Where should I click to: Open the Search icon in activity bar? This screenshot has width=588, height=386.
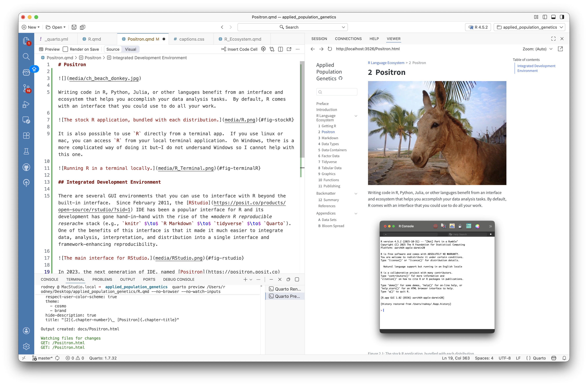pyautogui.click(x=26, y=57)
